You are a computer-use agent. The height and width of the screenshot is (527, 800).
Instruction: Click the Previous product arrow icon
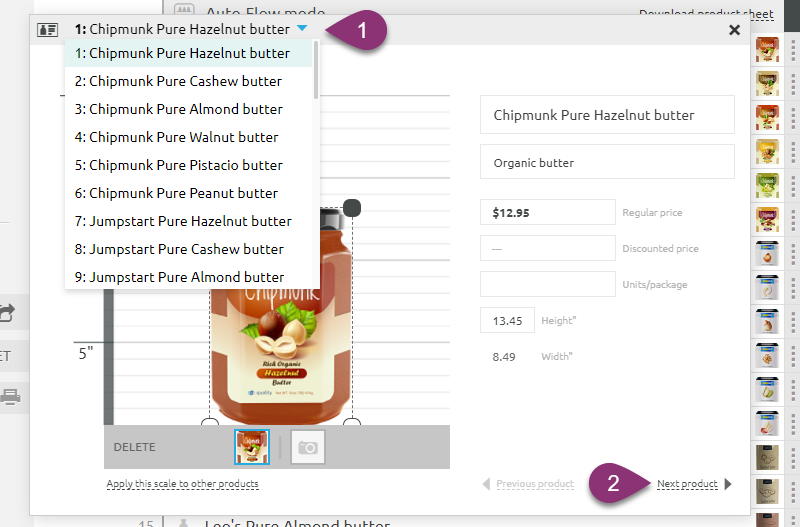point(487,484)
